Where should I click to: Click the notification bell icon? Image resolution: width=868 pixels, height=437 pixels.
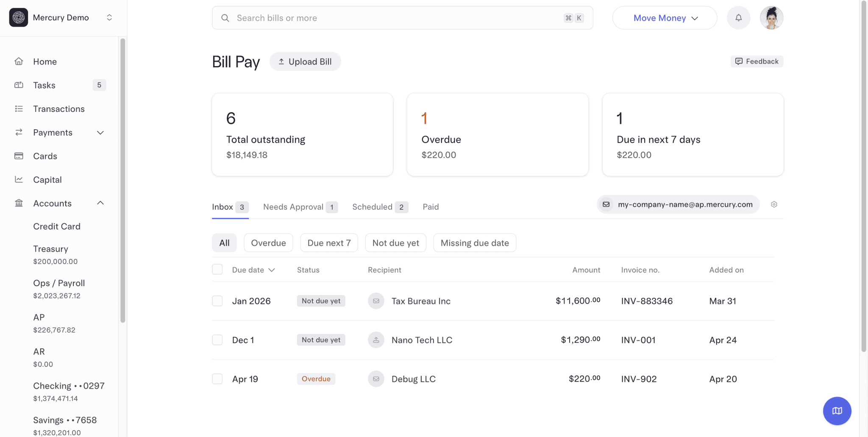click(738, 17)
